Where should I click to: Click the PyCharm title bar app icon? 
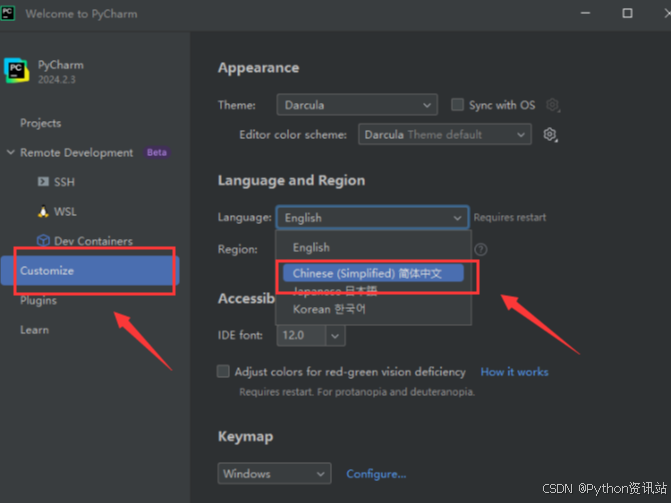coord(8,13)
